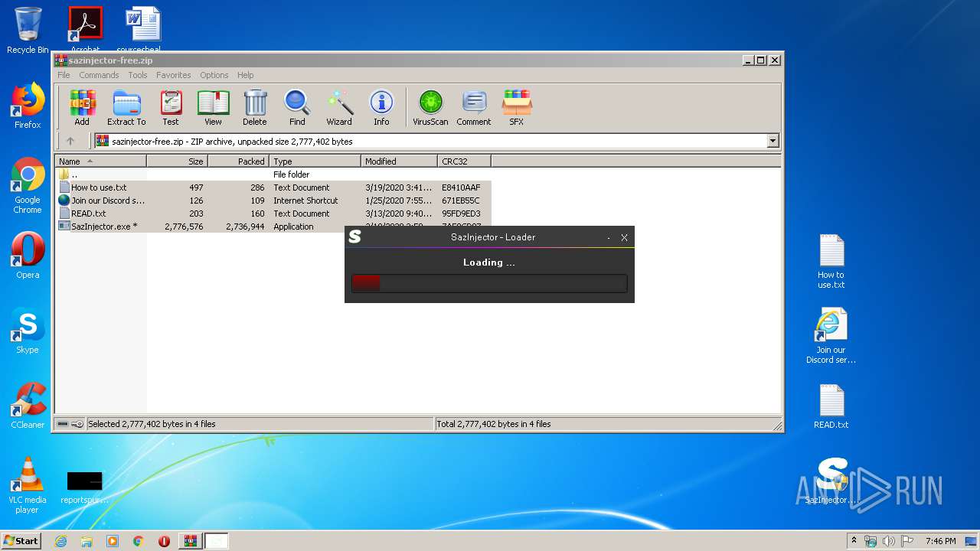This screenshot has width=980, height=551.
Task: Click the Add toolbar icon in WinRAR
Action: (82, 107)
